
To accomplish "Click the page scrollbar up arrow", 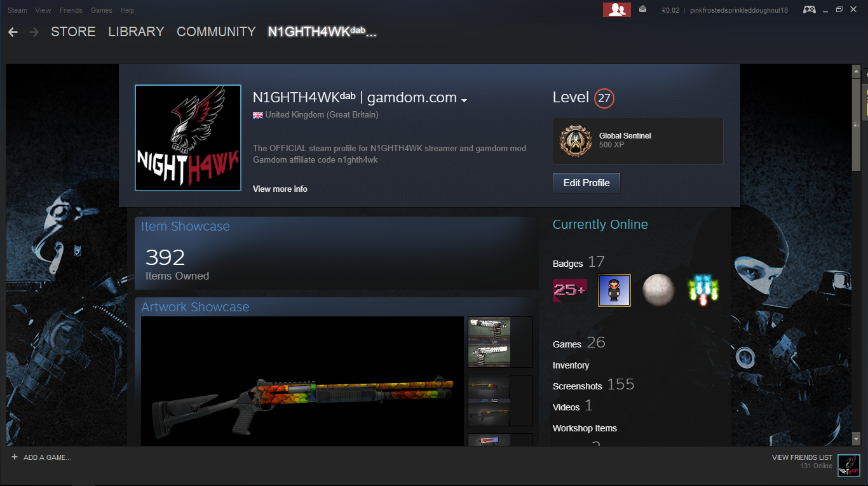I will point(856,71).
